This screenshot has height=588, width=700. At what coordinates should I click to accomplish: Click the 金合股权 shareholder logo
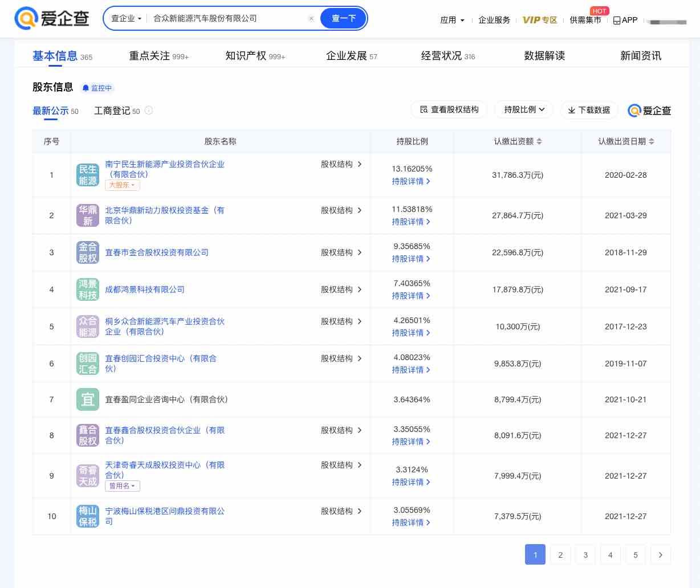[88, 252]
